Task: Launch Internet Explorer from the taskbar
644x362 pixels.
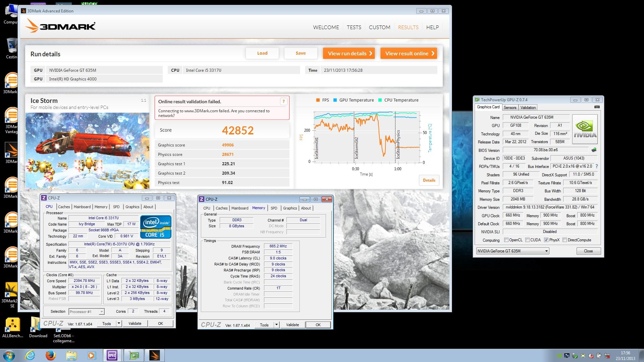Action: coord(30,355)
